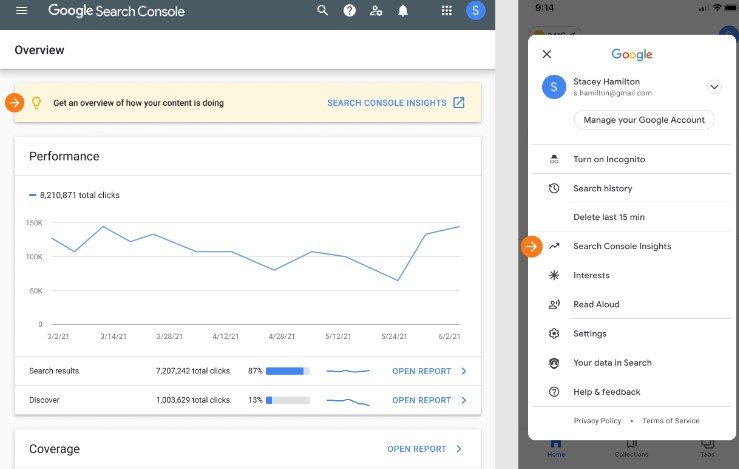Click the search magnifier icon in header
The image size is (739, 469).
pos(322,11)
